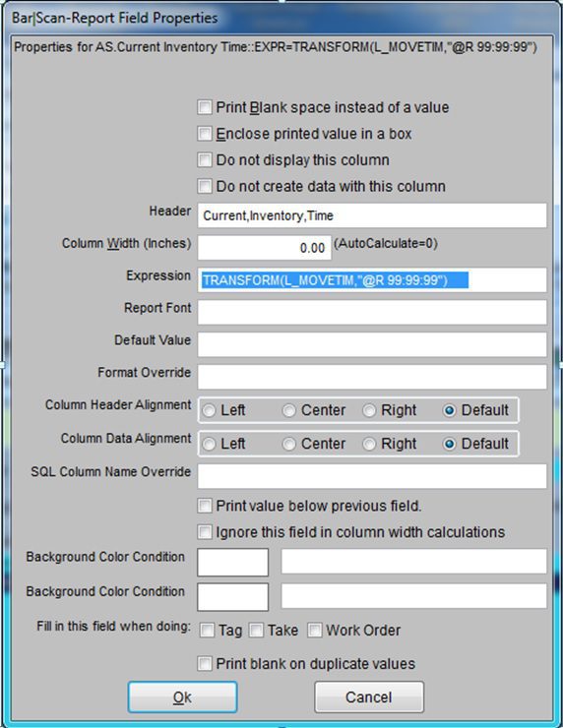Click the SQL Column Name Override field
The height and width of the screenshot is (728, 563).
pyautogui.click(x=372, y=476)
